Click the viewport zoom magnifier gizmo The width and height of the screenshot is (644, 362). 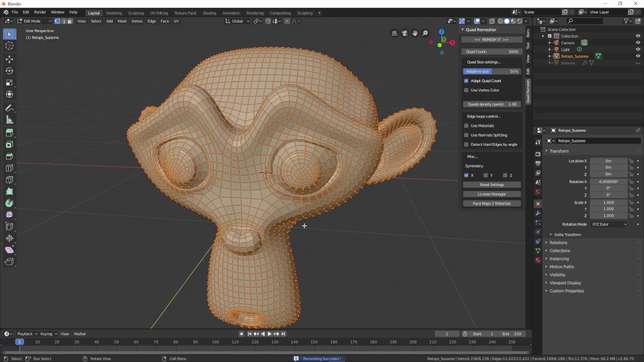point(425,33)
